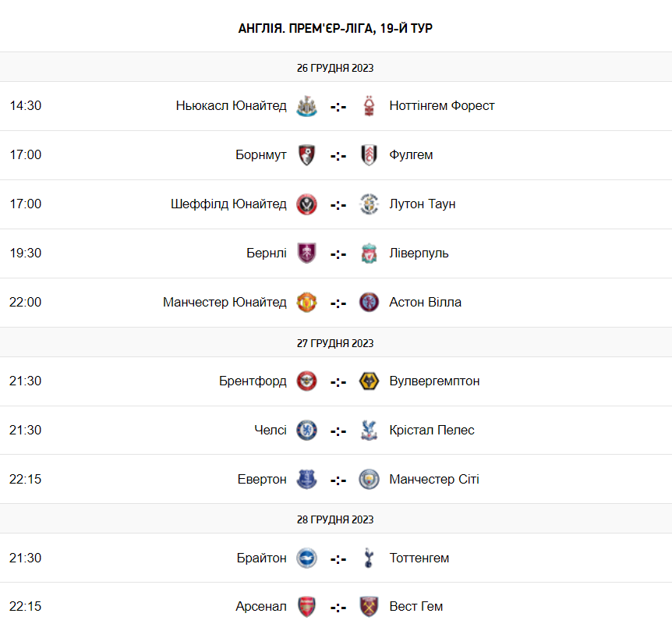Open the Евертон team link

pos(262,480)
